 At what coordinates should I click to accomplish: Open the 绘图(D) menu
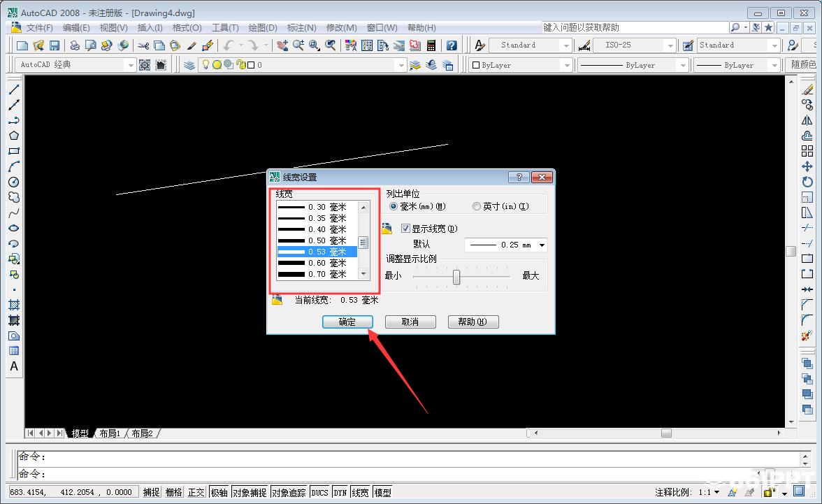pyautogui.click(x=263, y=28)
